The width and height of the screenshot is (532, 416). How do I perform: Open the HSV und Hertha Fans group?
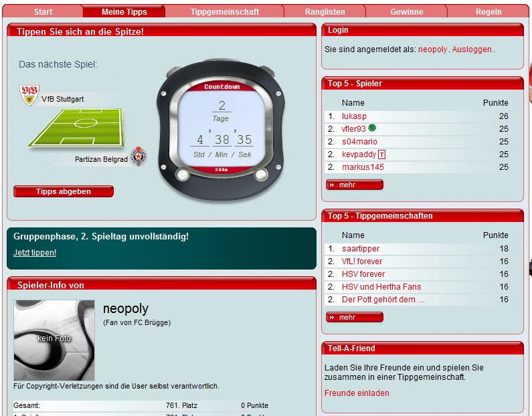click(x=381, y=287)
